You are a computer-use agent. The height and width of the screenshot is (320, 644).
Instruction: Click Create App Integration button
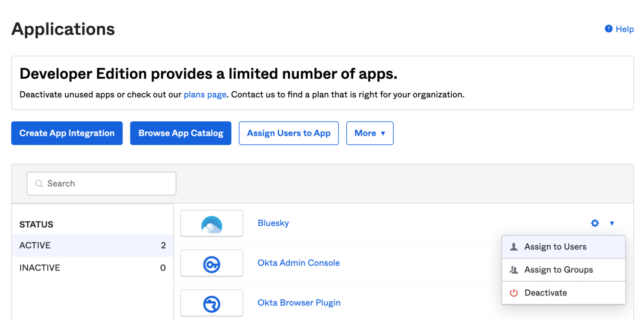(67, 133)
